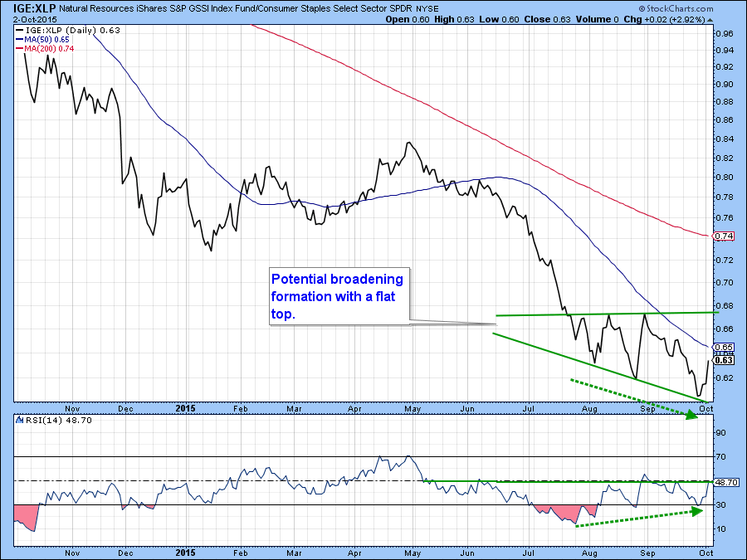
Task: Click the RSI(14) 48.70 indicator label
Action: tap(59, 420)
